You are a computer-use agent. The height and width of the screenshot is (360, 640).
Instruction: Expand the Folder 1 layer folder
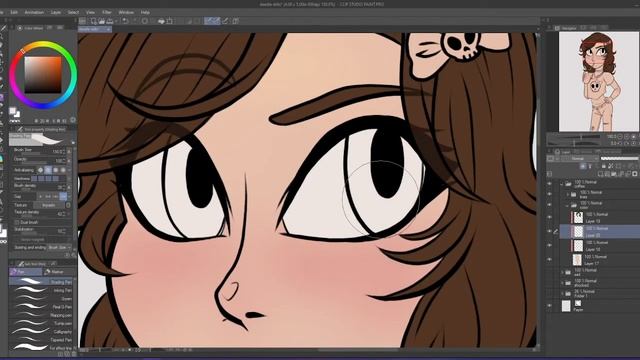pos(562,293)
